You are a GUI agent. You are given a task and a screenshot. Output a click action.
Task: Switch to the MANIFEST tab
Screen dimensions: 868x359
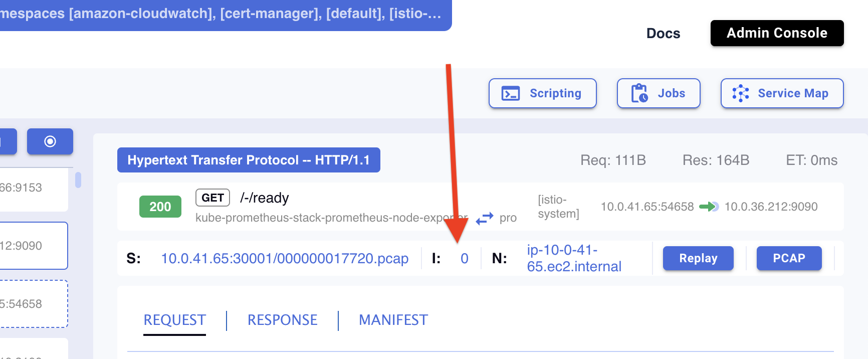click(393, 320)
